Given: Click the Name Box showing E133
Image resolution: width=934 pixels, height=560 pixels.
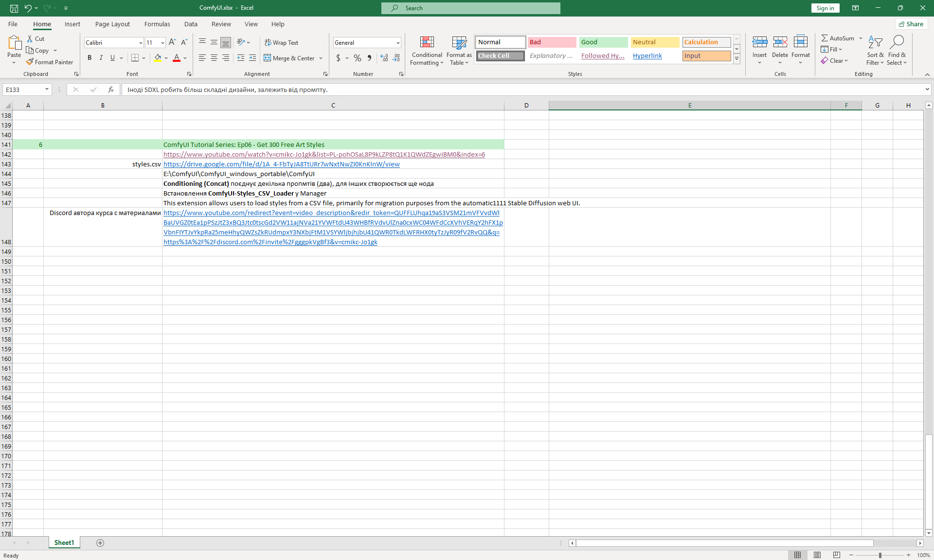Looking at the screenshot, I should pyautogui.click(x=24, y=90).
